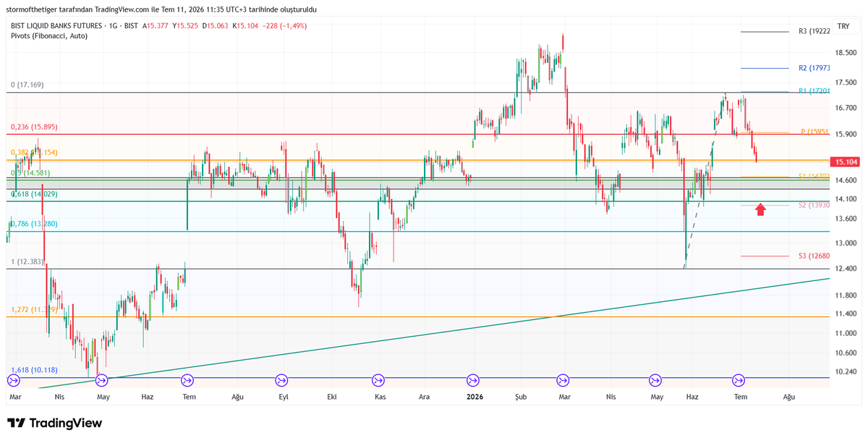This screenshot has height=441, width=868.
Task: Select the 1,618 (10.118) Fibonacci level label
Action: (x=34, y=370)
